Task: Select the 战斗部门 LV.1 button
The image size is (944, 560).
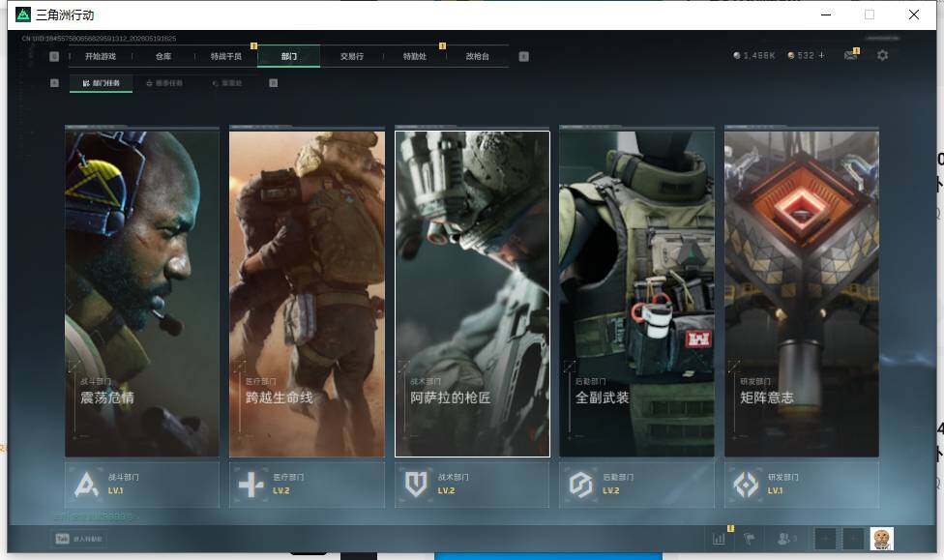Action: tap(142, 485)
